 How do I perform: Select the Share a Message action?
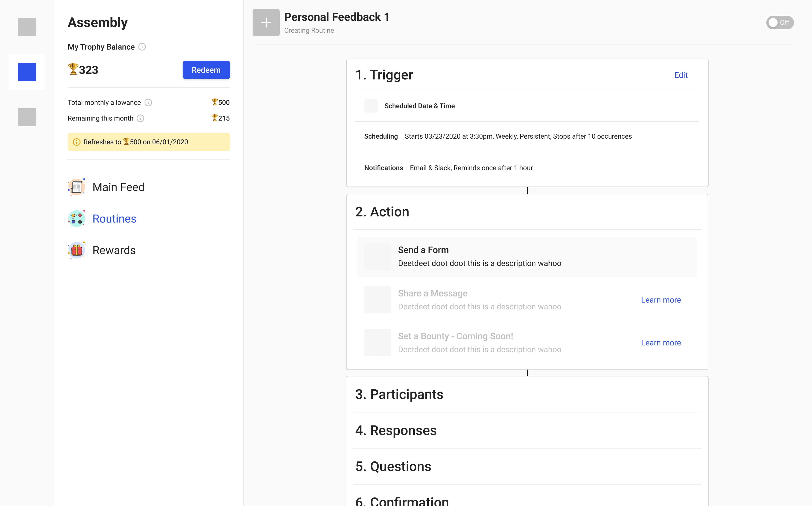(x=479, y=300)
